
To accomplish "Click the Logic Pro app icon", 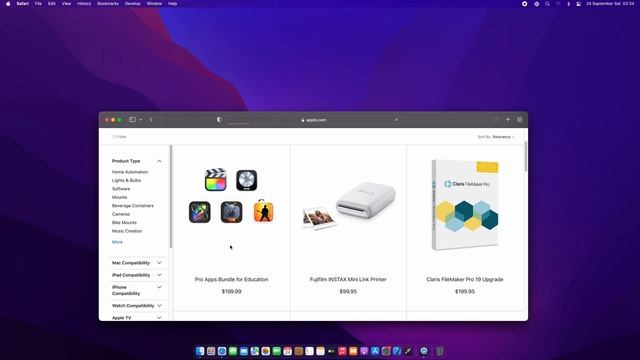I will tap(247, 180).
